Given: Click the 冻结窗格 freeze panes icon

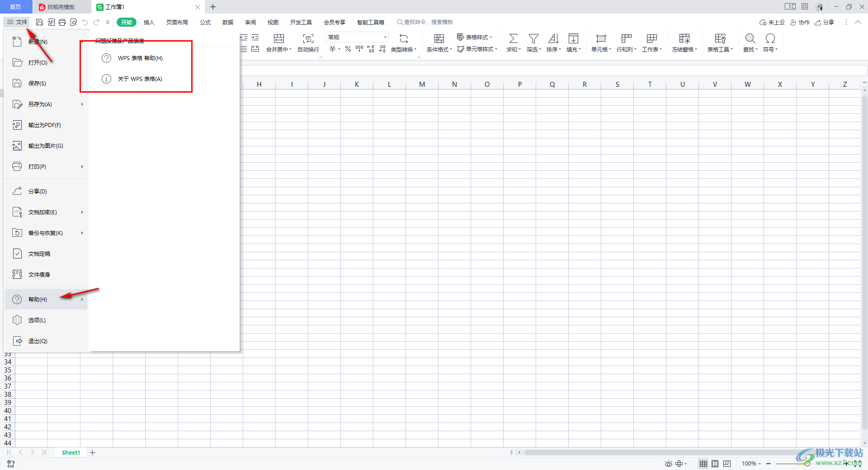Looking at the screenshot, I should point(684,38).
